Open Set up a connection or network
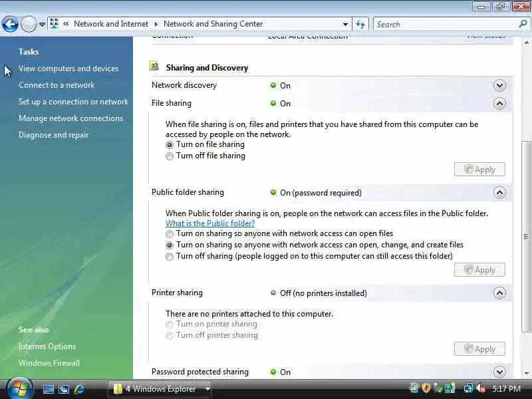Screen dimensions: 532x399 tap(74, 102)
